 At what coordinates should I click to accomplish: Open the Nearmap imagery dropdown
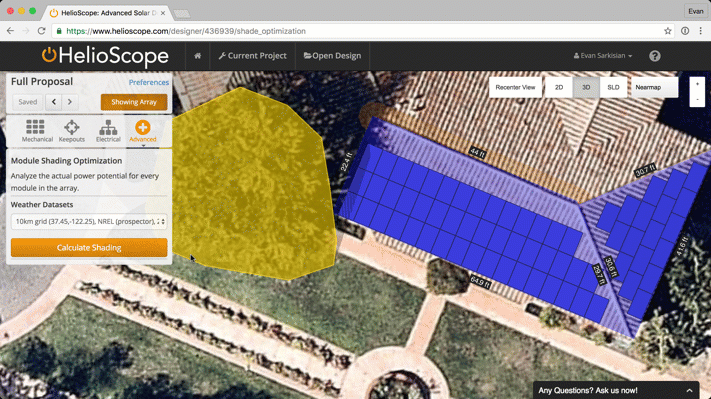(x=654, y=87)
